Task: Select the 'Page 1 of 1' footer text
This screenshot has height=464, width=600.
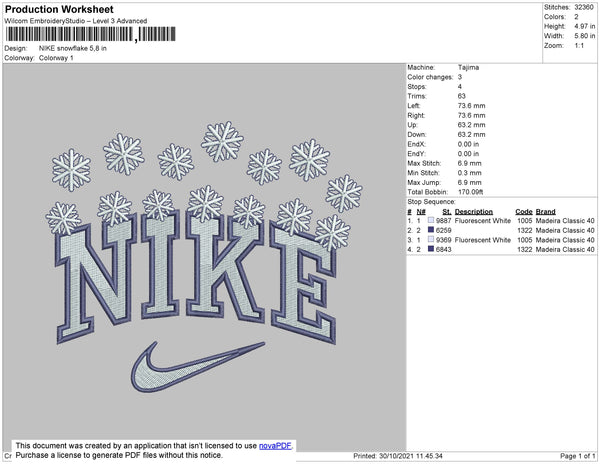Action: (577, 456)
